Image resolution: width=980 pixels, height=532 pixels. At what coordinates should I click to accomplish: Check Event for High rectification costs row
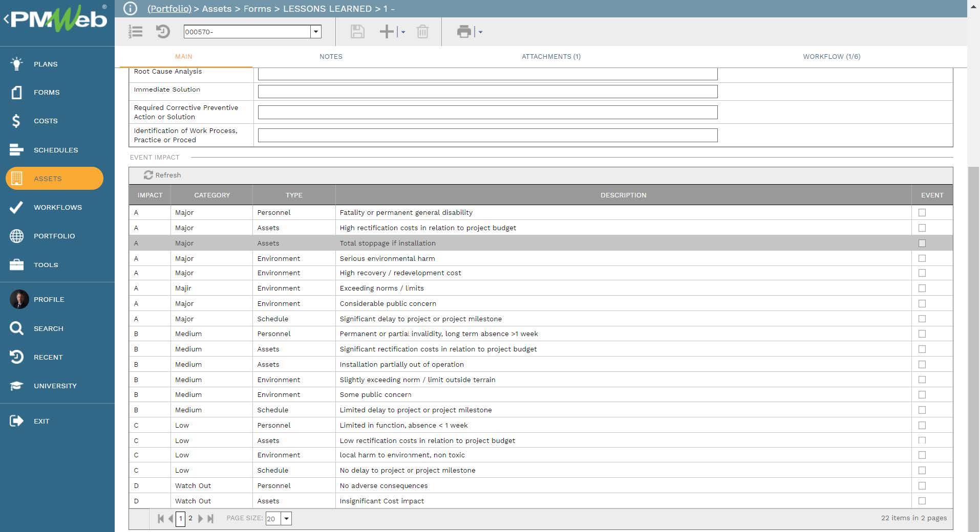[922, 228]
